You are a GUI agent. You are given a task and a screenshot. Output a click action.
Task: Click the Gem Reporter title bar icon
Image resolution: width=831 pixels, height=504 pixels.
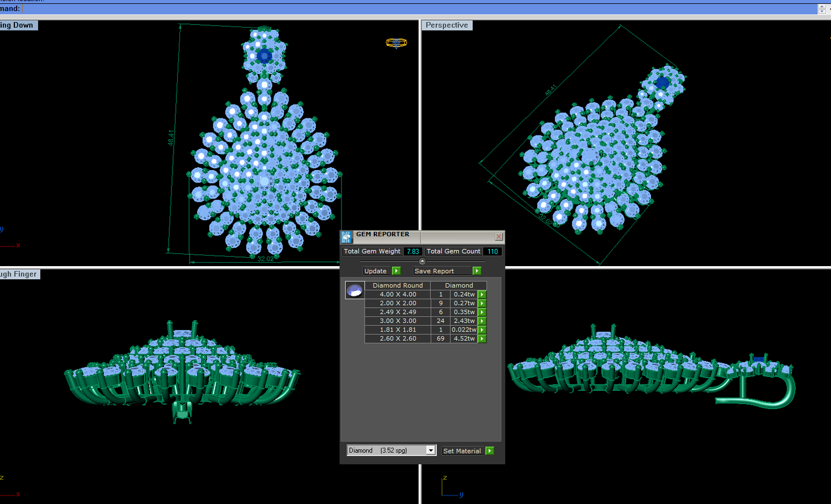tap(346, 237)
